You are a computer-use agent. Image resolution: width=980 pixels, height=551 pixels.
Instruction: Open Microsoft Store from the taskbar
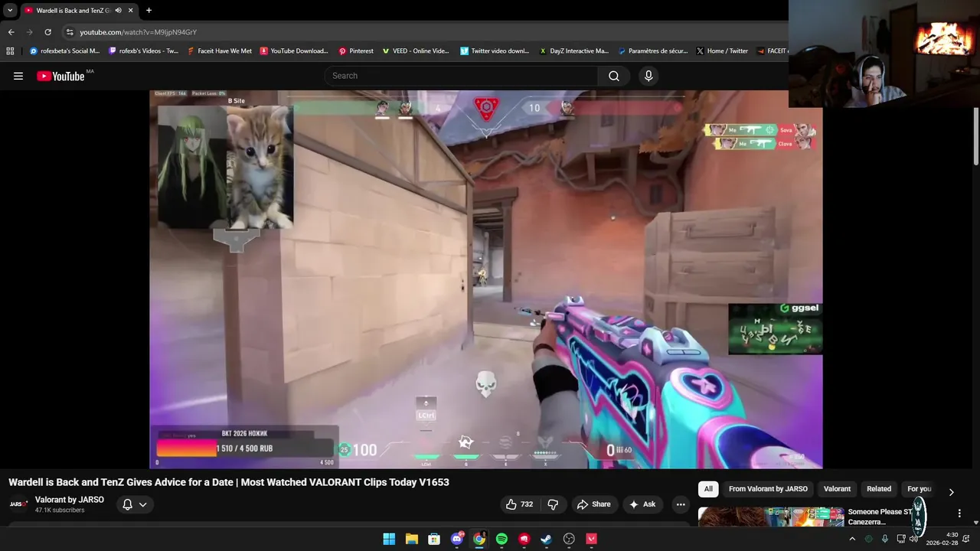click(x=434, y=539)
